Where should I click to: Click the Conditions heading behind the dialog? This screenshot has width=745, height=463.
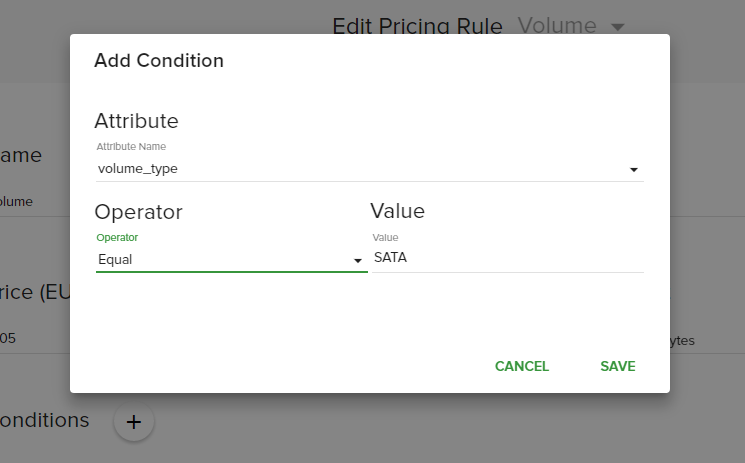[45, 420]
